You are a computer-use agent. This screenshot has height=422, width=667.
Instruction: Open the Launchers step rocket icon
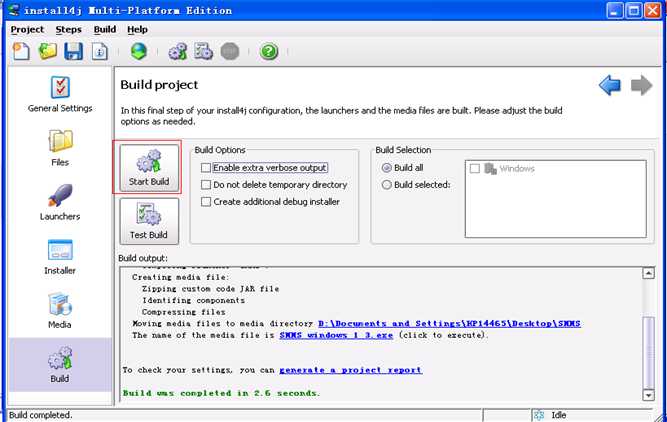click(60, 202)
